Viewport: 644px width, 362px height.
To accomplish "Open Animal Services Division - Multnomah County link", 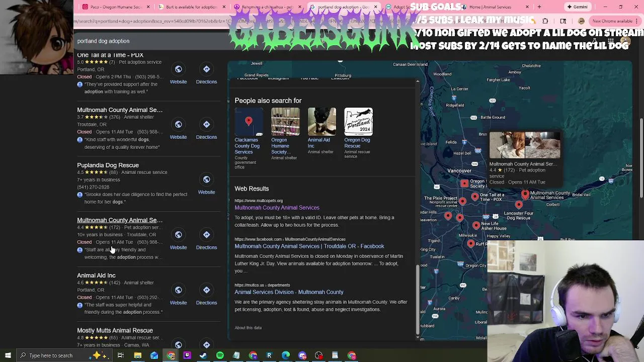I will tap(289, 292).
